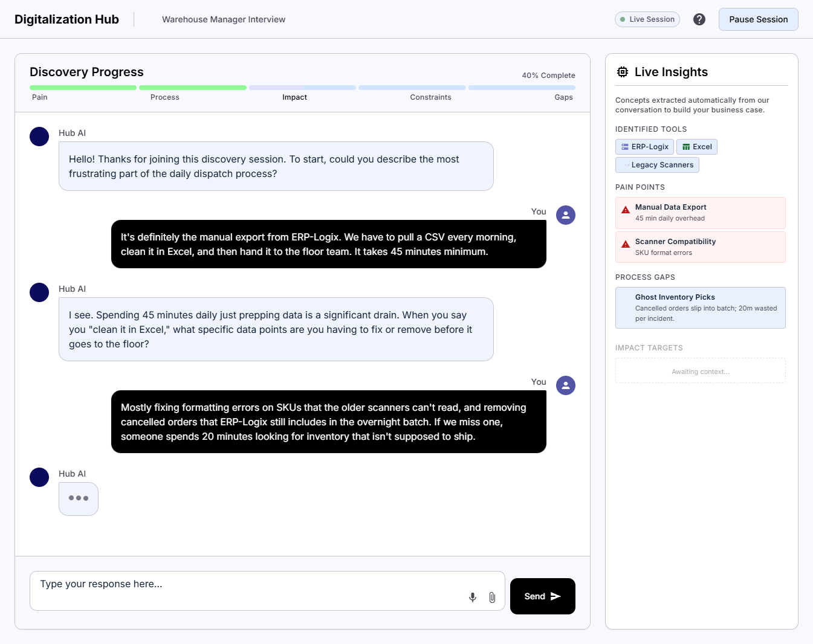Screen dimensions: 813x644
Task: Click the ERP-Logix tool icon
Action: click(x=625, y=147)
